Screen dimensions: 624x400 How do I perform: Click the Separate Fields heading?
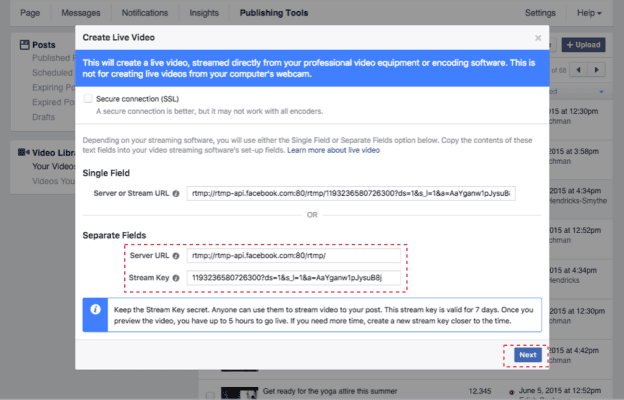coord(114,235)
